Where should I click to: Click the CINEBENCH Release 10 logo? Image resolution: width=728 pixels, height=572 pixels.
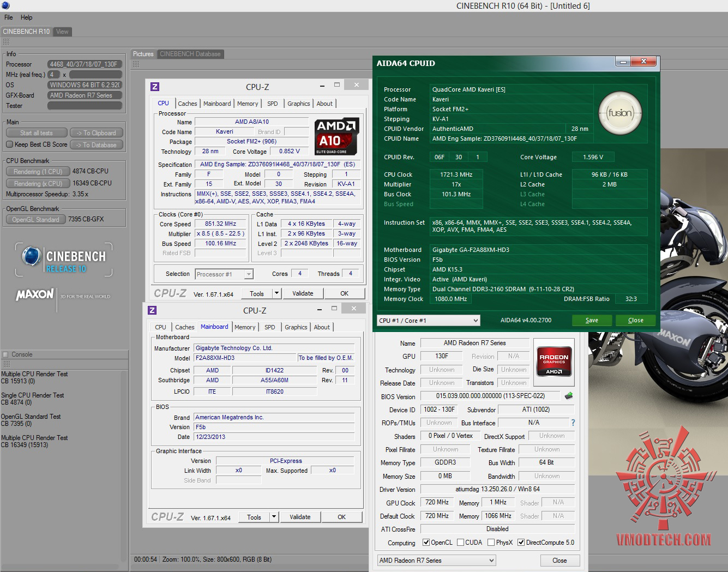click(x=64, y=260)
